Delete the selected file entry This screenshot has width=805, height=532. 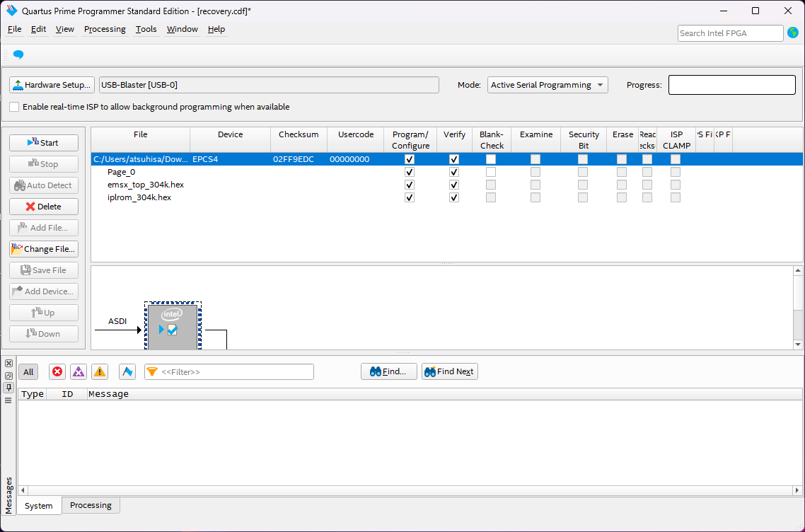point(44,207)
